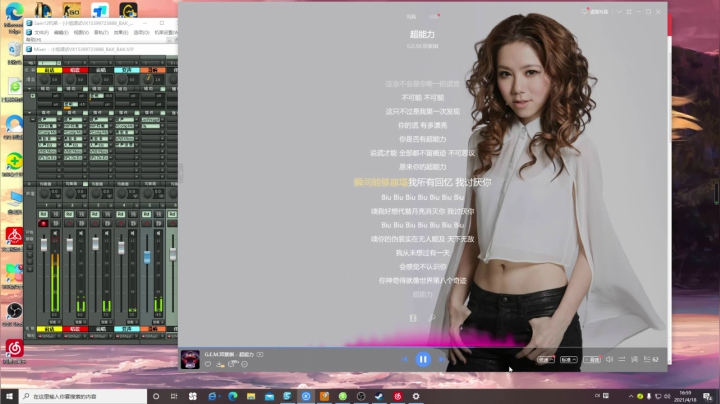Screen dimensions: 720x404
Task: Click the album cover thumbnail in player bar
Action: [190, 359]
